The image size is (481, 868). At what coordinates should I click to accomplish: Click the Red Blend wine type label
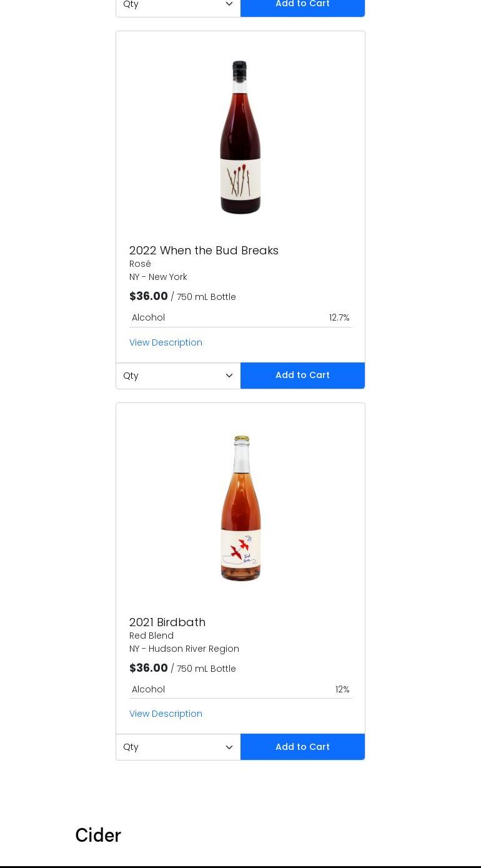tap(151, 636)
